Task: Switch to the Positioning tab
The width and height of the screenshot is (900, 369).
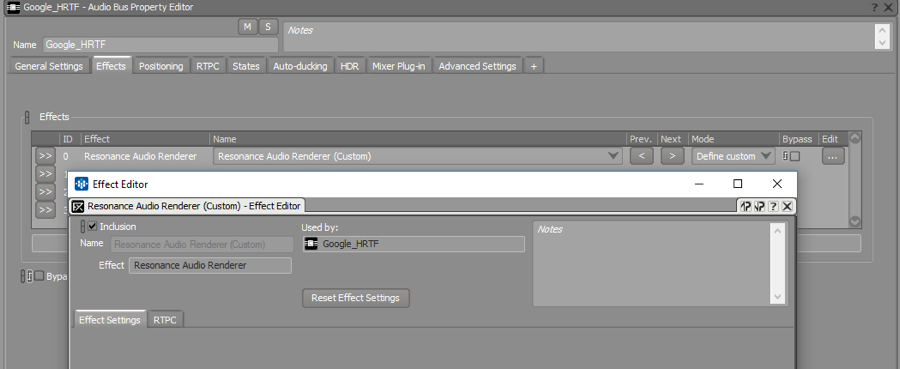Action: [x=161, y=66]
